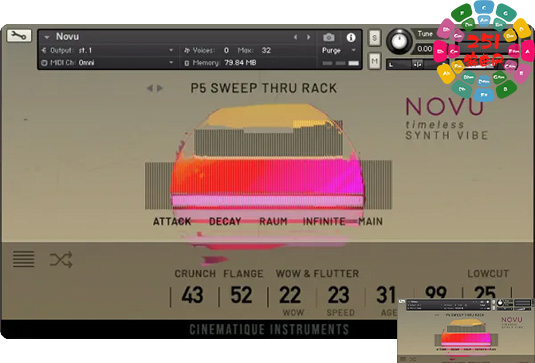Click the Max voices value 32
535x363 pixels.
coord(266,50)
